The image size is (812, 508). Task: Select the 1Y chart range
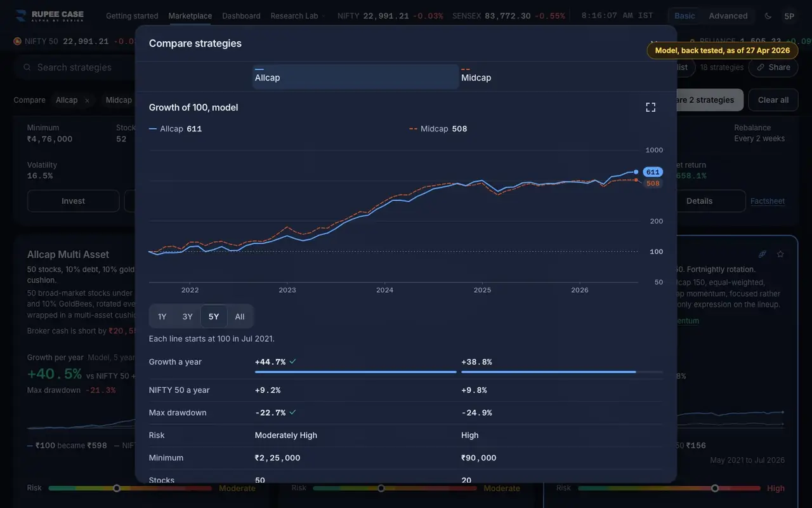click(x=162, y=316)
